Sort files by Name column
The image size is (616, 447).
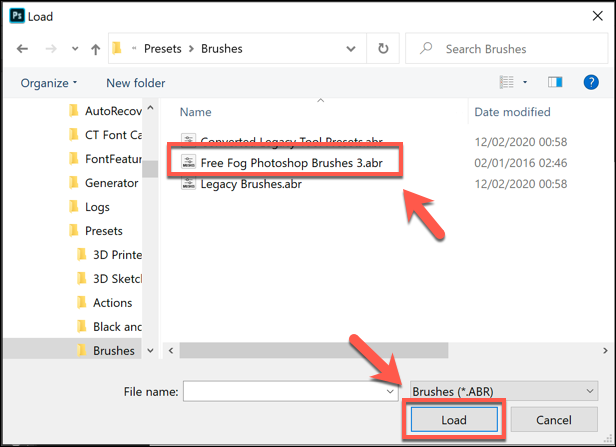coord(196,112)
